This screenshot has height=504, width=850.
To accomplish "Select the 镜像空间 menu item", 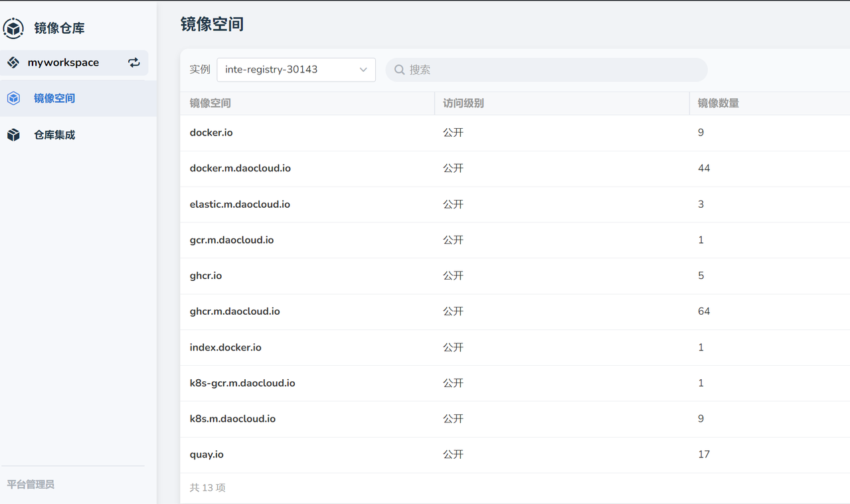I will coord(54,98).
